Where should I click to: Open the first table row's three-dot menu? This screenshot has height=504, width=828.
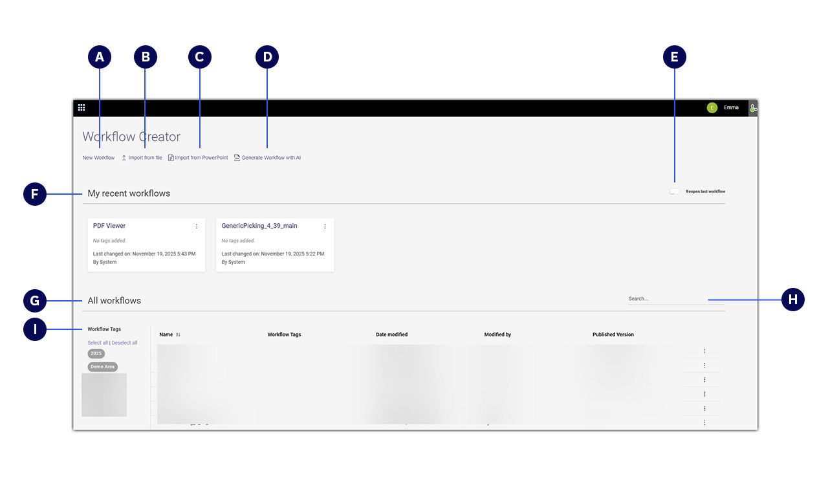[x=704, y=351]
